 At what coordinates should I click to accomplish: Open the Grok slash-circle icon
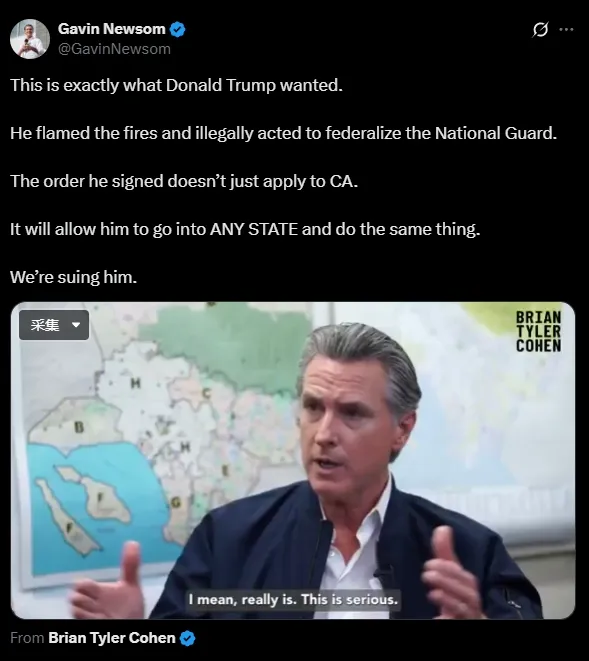pyautogui.click(x=540, y=30)
